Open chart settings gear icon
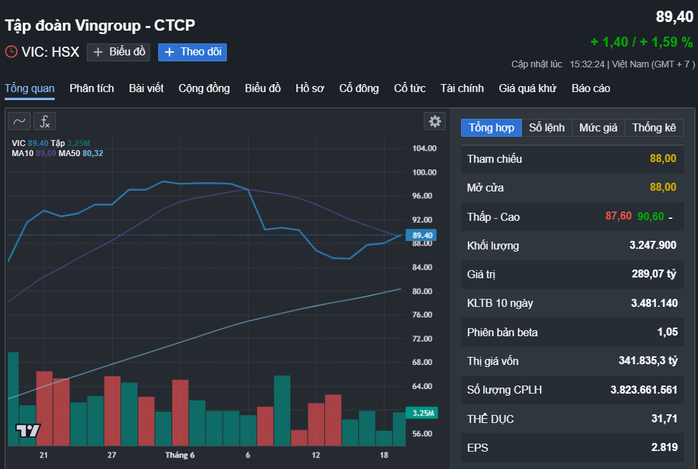Screen dimensions: 698x469 [434, 122]
